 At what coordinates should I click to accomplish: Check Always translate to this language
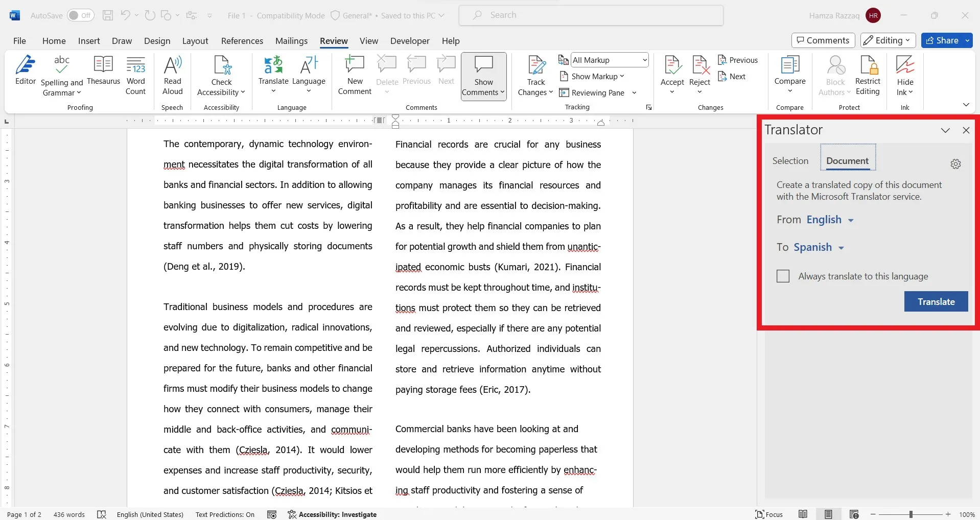783,276
